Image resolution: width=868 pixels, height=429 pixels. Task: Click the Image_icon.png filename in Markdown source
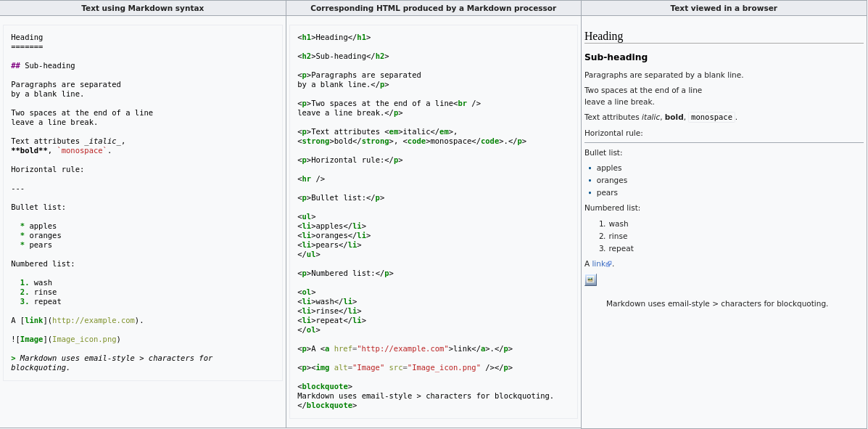tap(84, 339)
